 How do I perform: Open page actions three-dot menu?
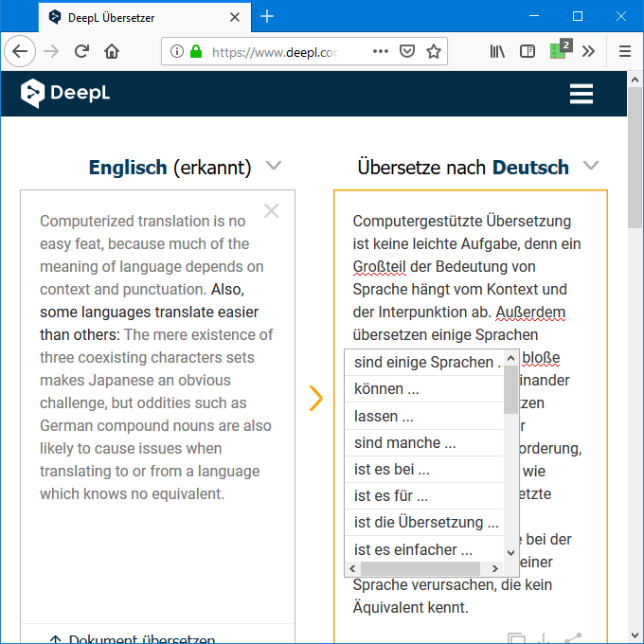[x=381, y=51]
